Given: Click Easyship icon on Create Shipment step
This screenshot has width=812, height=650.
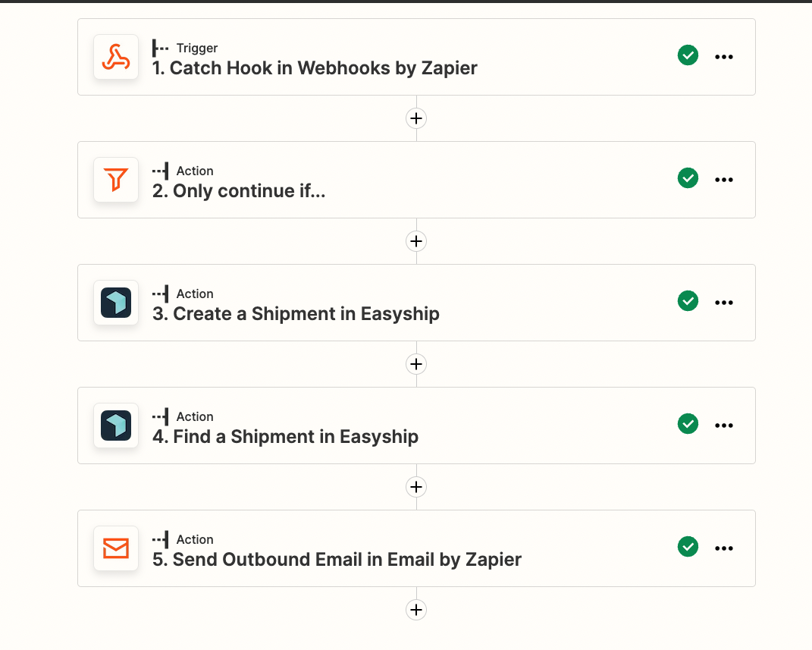Looking at the screenshot, I should (116, 303).
